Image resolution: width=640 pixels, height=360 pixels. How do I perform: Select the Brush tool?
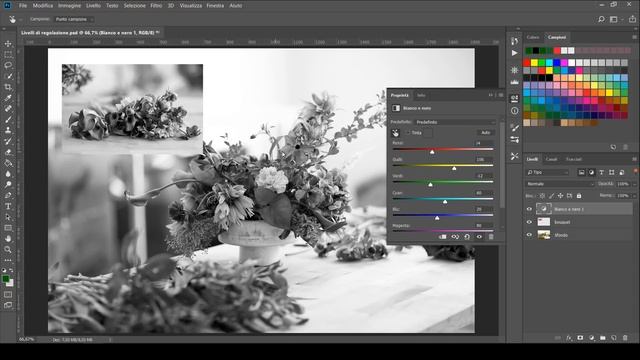tap(8, 120)
